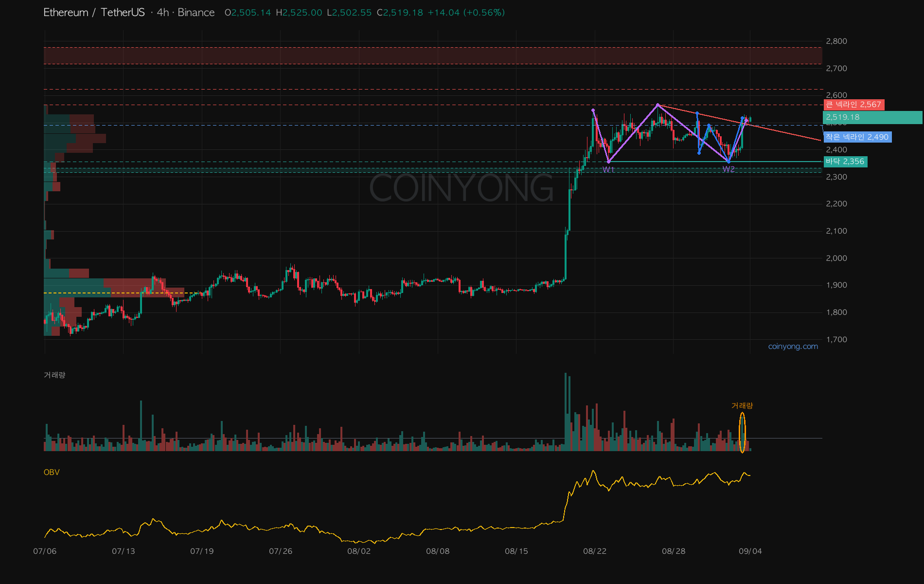Click the OBV indicator label
Viewport: 924px width, 584px height.
coord(52,473)
